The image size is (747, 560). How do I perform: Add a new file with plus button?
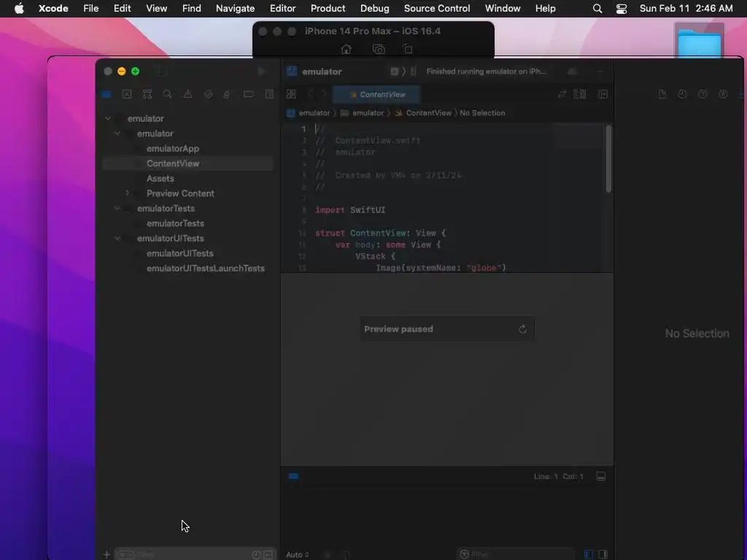[x=107, y=555]
